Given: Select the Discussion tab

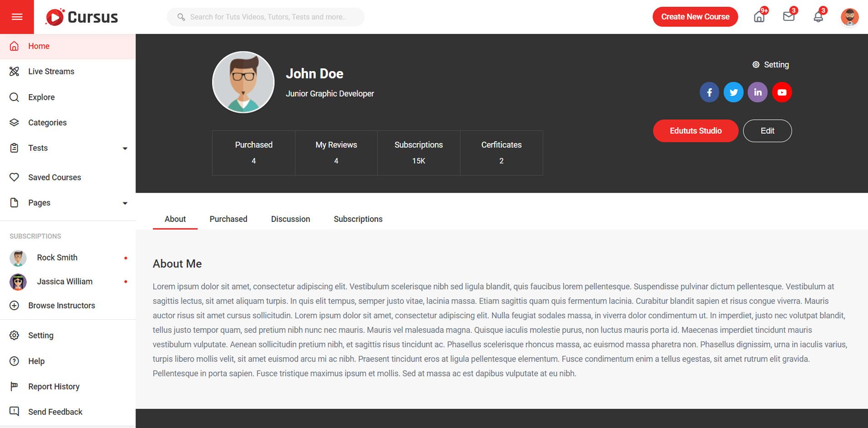Looking at the screenshot, I should [290, 219].
